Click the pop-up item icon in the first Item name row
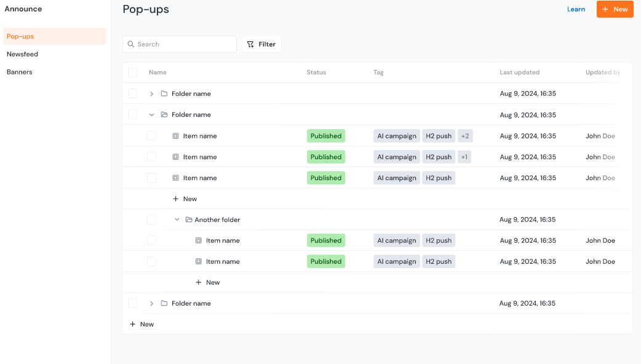 (x=176, y=136)
